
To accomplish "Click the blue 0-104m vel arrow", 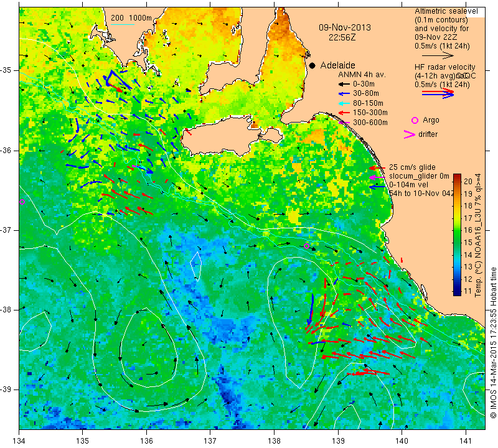I will 377,187.
